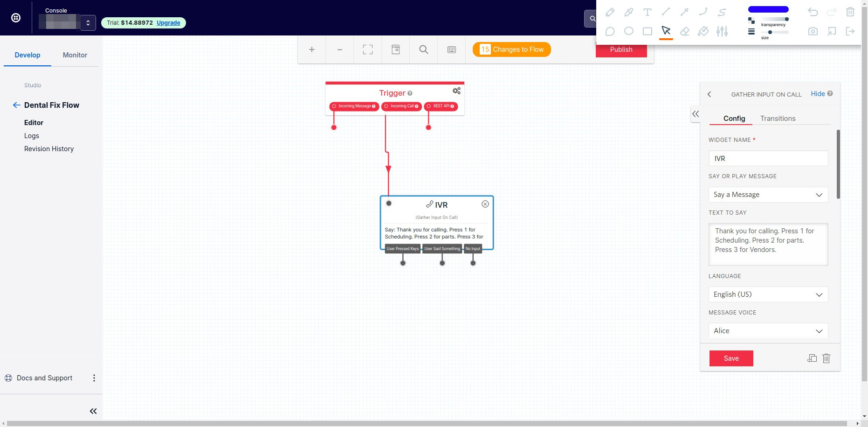The image size is (868, 427).
Task: Open Trigger settings gear icon
Action: [456, 91]
